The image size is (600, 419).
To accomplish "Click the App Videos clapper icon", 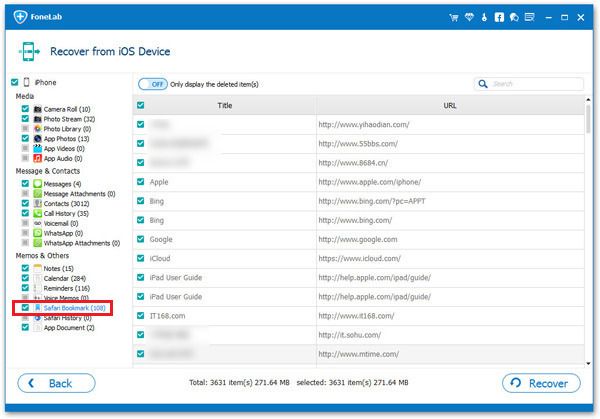I will point(38,148).
